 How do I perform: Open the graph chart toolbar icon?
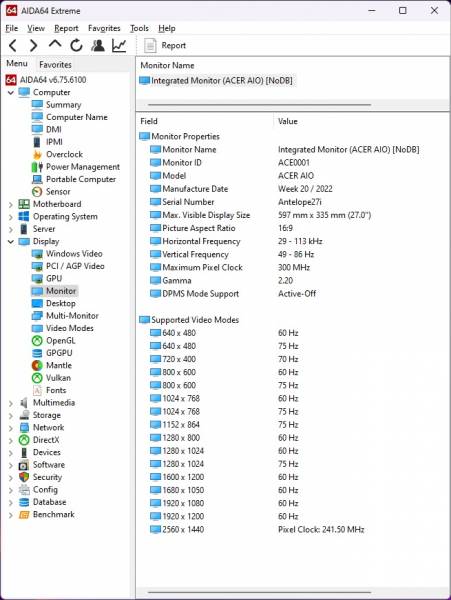click(119, 46)
